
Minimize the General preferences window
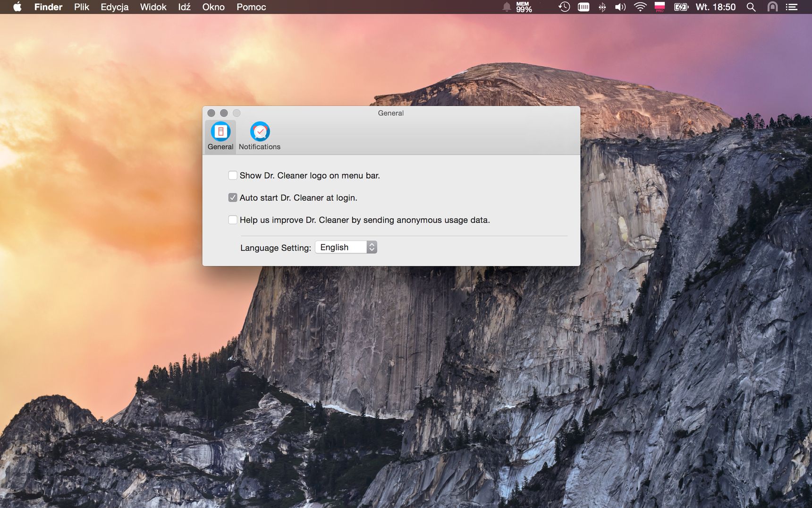pos(224,113)
